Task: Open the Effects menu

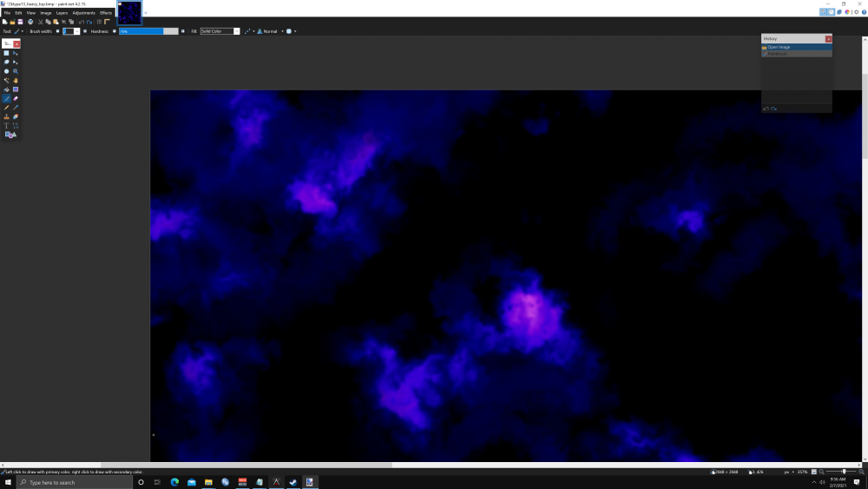Action: (x=106, y=13)
